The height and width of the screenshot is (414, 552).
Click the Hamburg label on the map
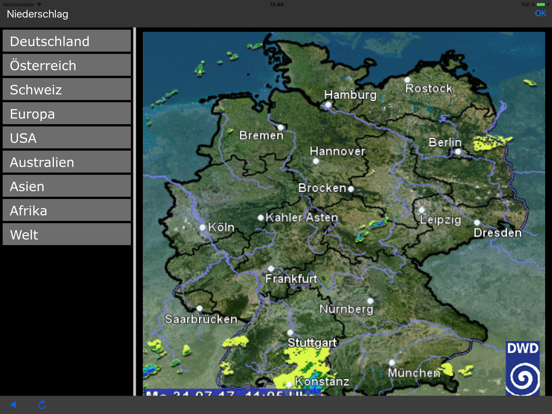click(350, 95)
